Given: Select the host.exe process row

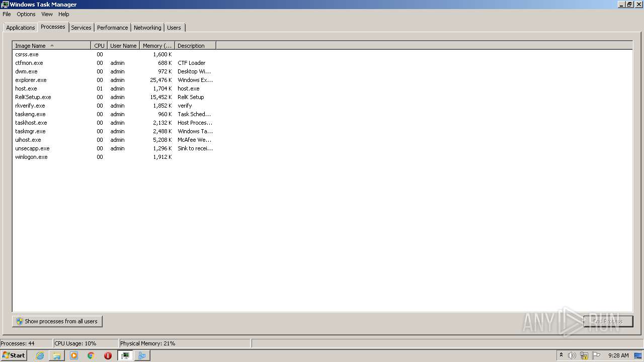Looking at the screenshot, I should click(114, 88).
